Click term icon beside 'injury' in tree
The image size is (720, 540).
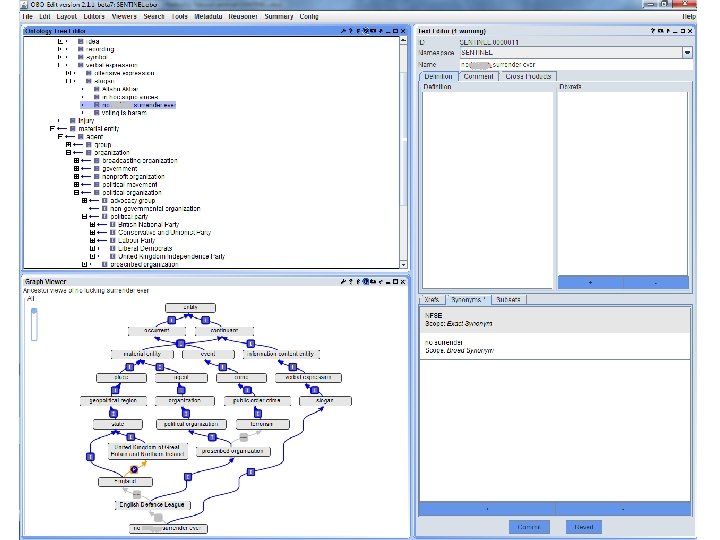pyautogui.click(x=73, y=120)
